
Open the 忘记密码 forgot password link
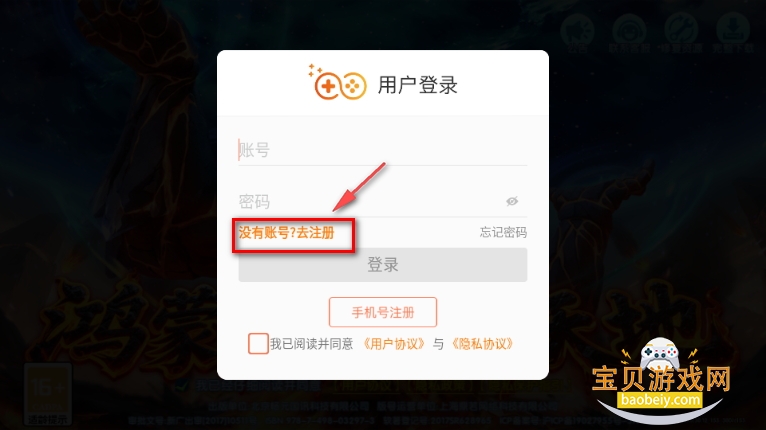503,232
